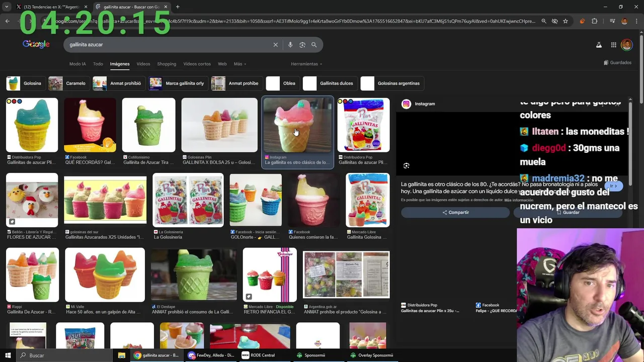Open the Shopping results tab
The width and height of the screenshot is (644, 362).
pos(167,64)
